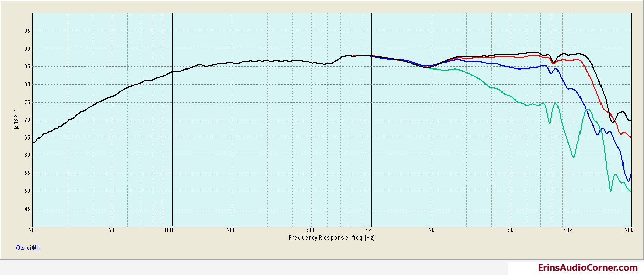The image size is (644, 275).
Task: Select the 75 dB tick label
Action: pyautogui.click(x=27, y=102)
